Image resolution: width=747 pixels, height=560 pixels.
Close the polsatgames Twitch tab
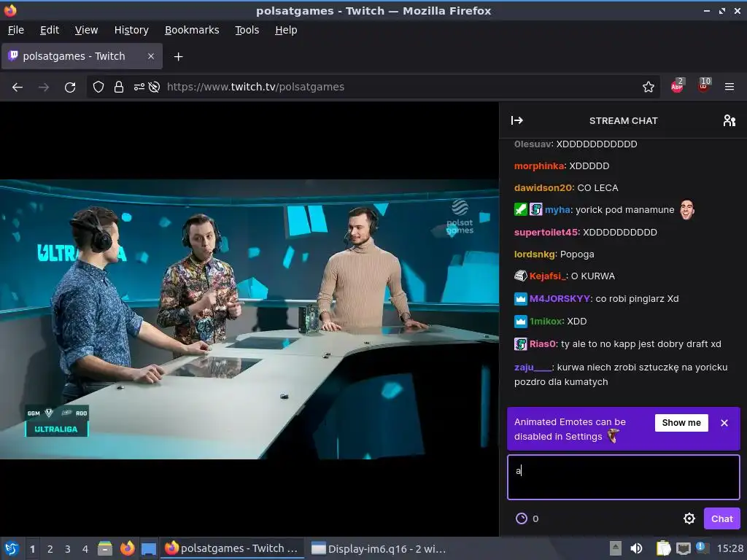click(150, 56)
